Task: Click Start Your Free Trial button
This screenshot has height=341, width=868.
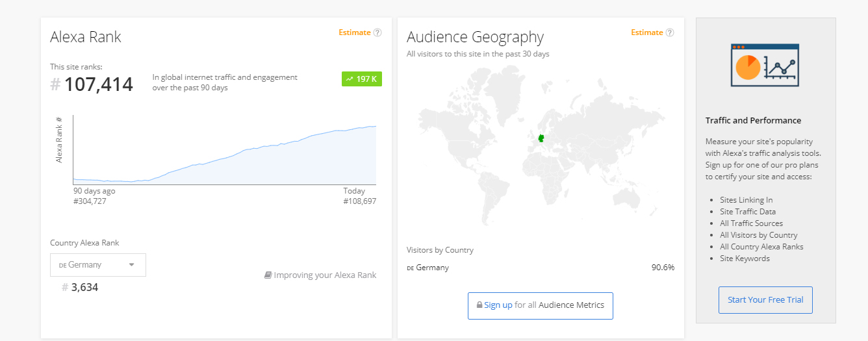Action: tap(765, 300)
